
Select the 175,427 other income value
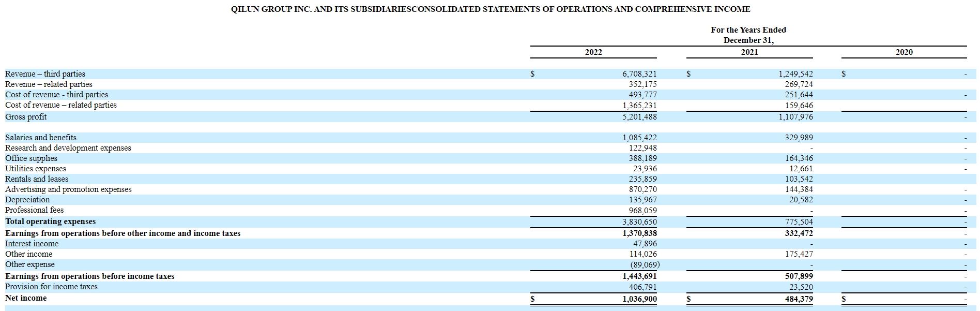[799, 254]
